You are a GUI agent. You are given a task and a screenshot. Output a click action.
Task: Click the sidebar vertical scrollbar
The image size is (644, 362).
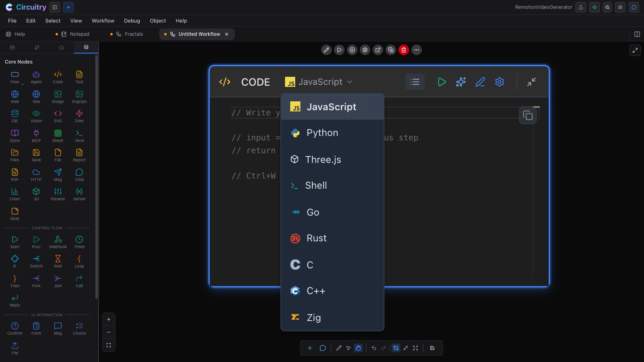tap(97, 177)
